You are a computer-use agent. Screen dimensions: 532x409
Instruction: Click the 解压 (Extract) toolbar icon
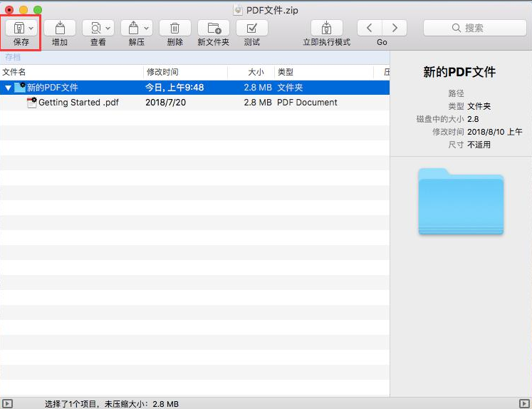[x=132, y=28]
